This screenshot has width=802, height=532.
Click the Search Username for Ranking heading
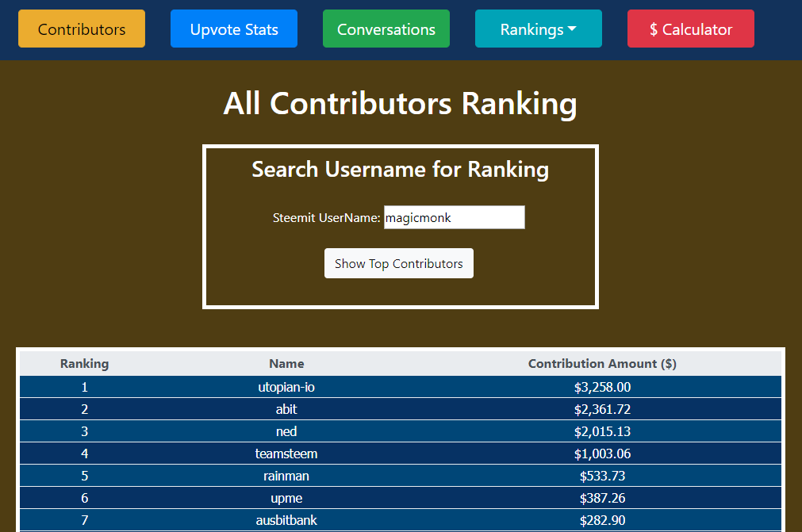401,169
